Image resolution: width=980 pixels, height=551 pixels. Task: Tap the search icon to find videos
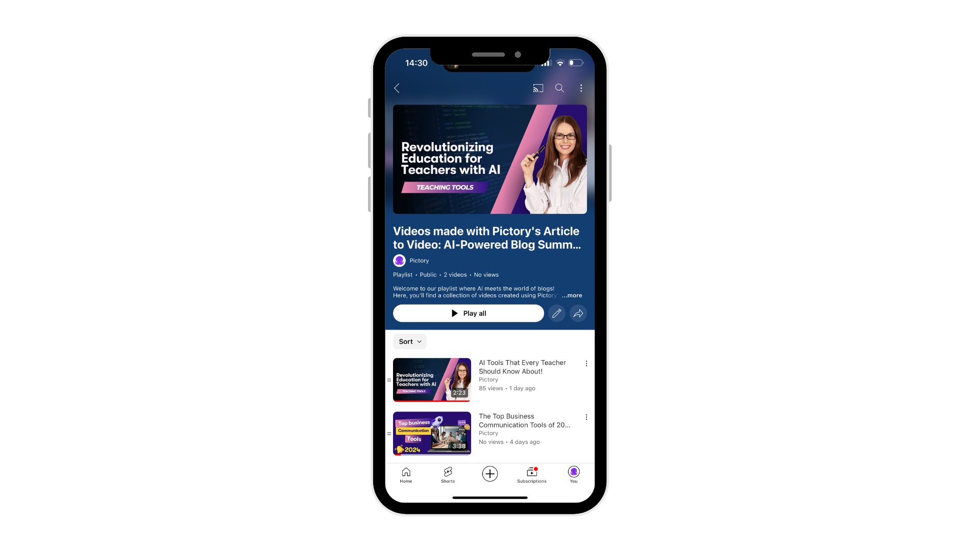(559, 87)
